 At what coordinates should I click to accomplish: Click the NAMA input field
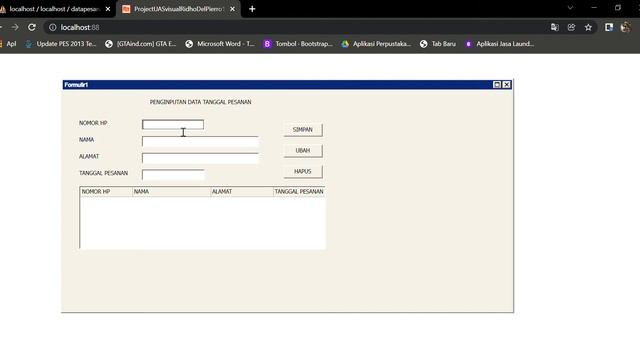click(200, 142)
